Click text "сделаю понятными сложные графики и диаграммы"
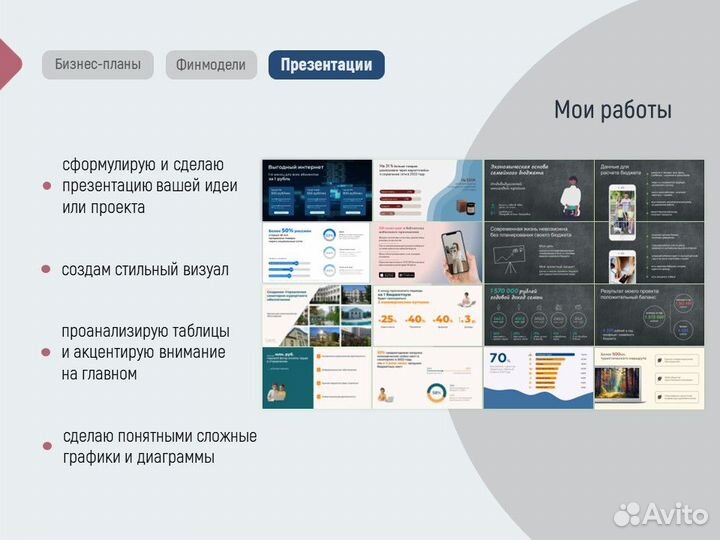This screenshot has height=540, width=720. point(160,447)
